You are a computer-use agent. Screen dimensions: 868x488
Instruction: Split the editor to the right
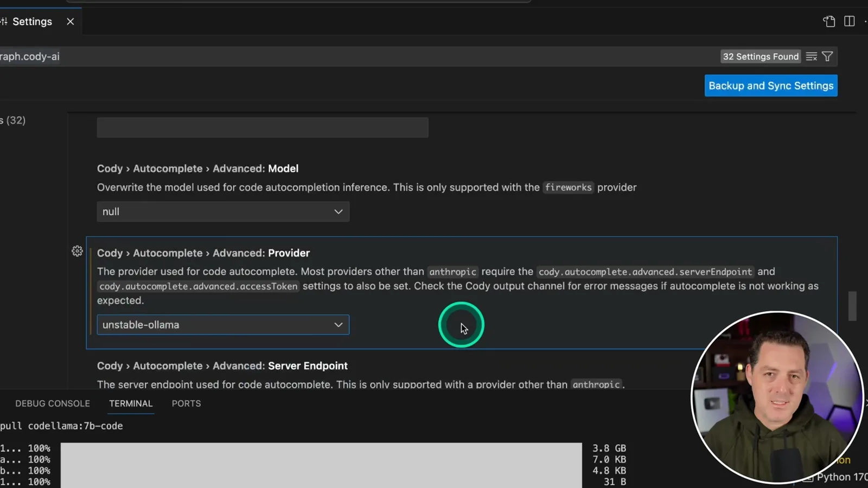tap(850, 21)
